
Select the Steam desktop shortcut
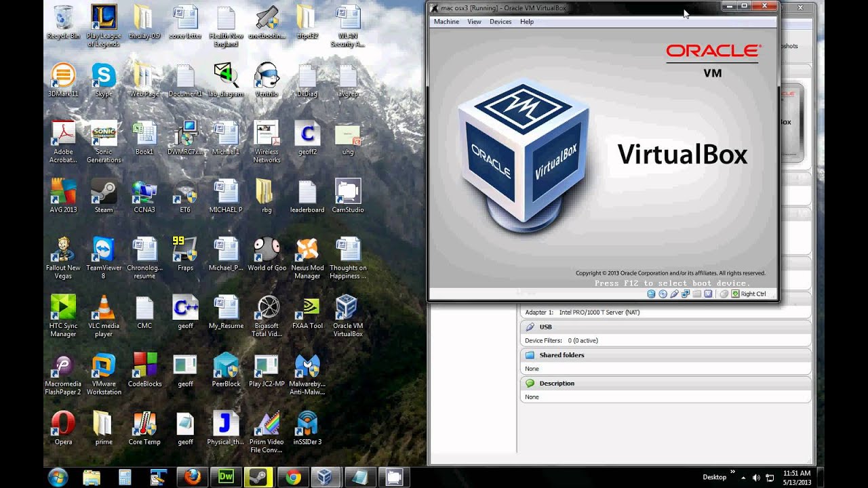coord(104,196)
